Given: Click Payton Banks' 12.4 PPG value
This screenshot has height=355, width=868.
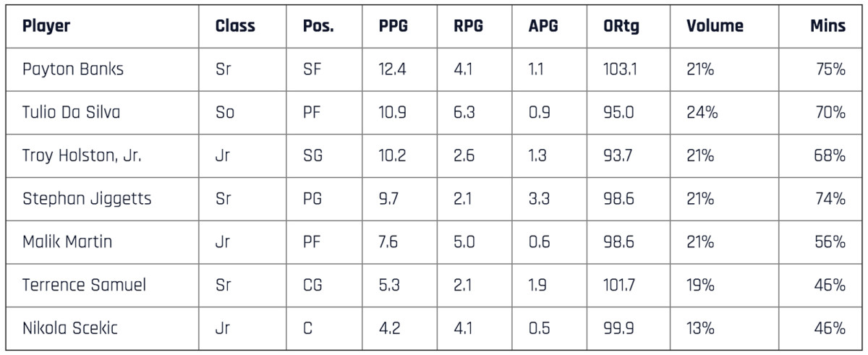Looking at the screenshot, I should [x=393, y=69].
